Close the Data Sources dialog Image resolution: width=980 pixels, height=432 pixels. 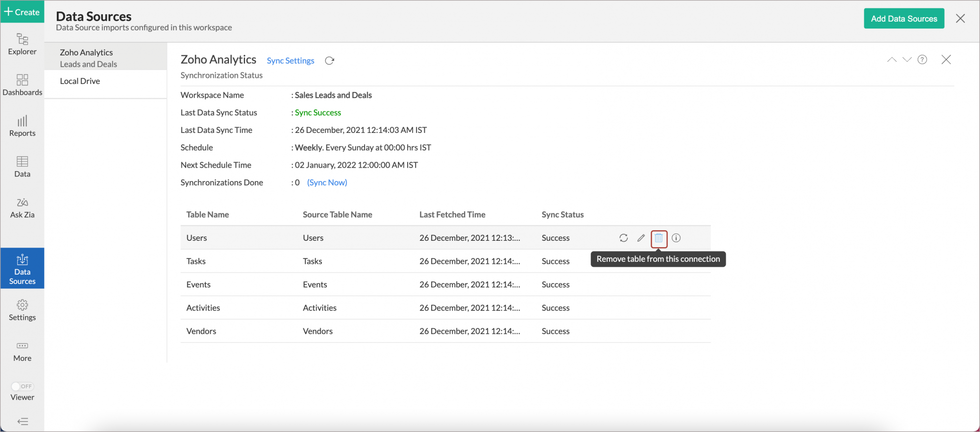[960, 19]
